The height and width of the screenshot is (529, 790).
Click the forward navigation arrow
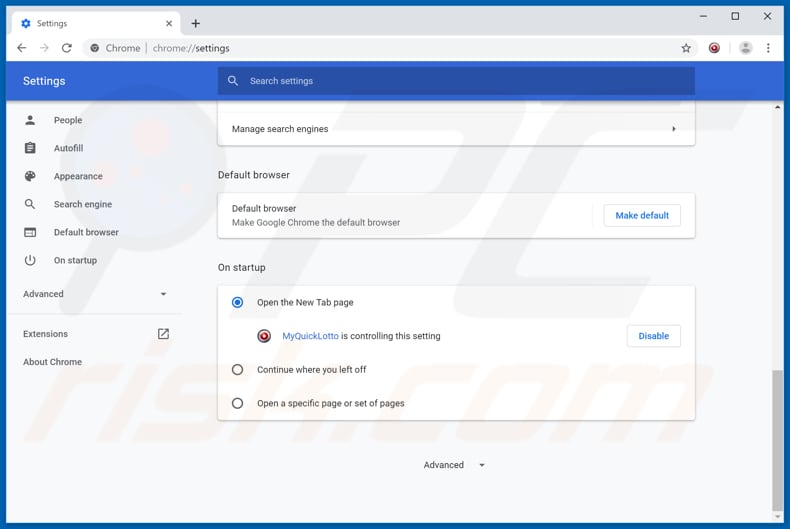(x=44, y=48)
